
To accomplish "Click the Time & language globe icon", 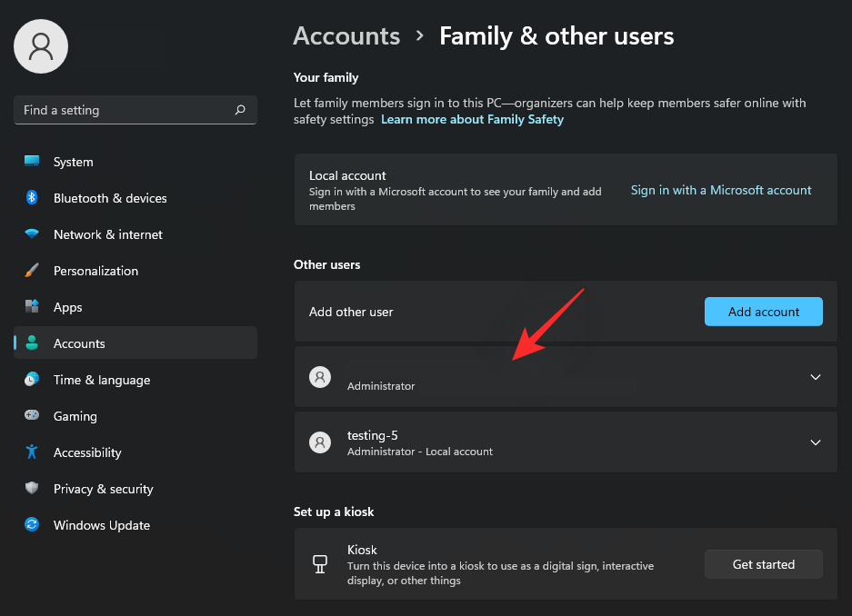I will coord(32,380).
